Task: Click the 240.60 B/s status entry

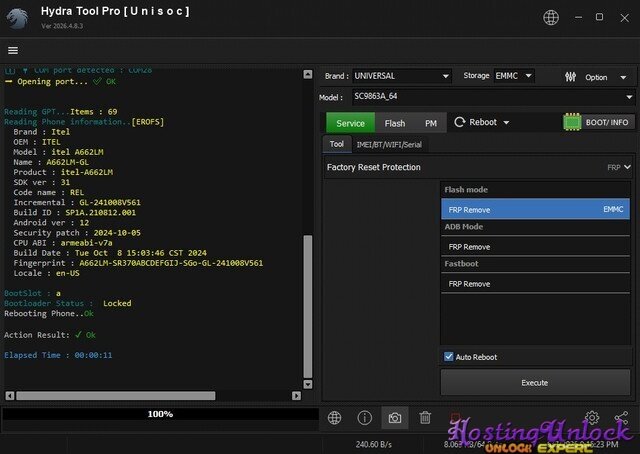Action: pos(373,444)
